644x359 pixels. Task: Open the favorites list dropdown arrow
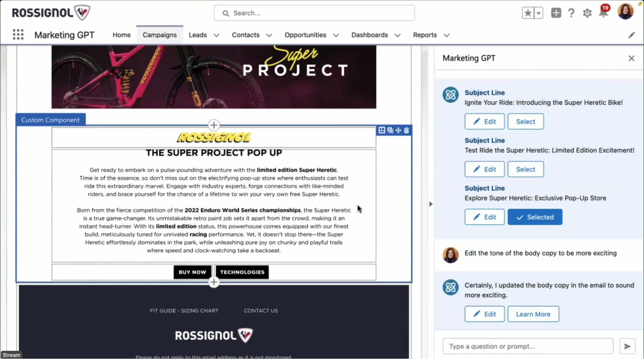[x=538, y=13]
